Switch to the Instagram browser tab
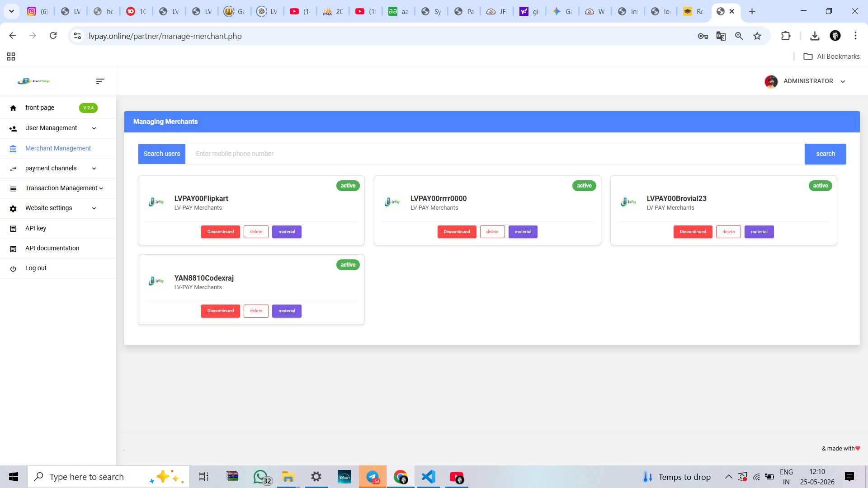This screenshot has width=868, height=488. point(37,11)
